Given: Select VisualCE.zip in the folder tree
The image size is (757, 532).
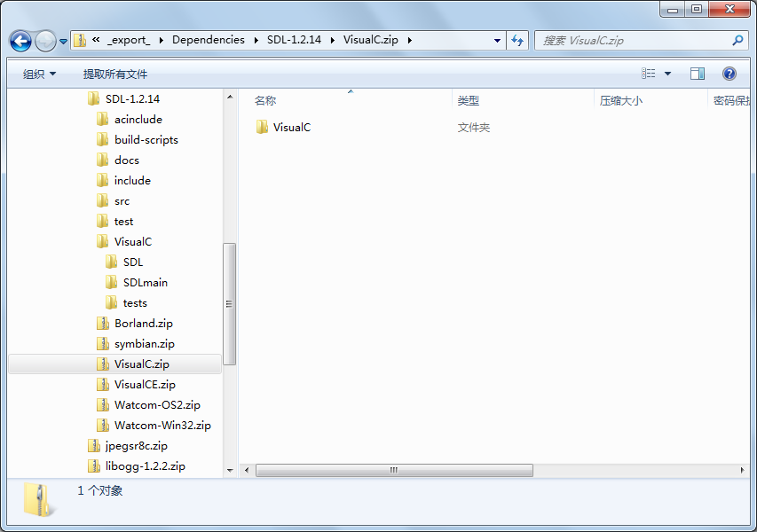Looking at the screenshot, I should (x=140, y=384).
